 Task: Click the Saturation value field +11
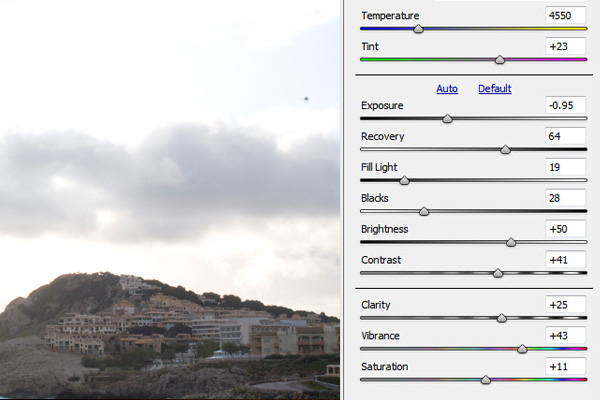[565, 367]
